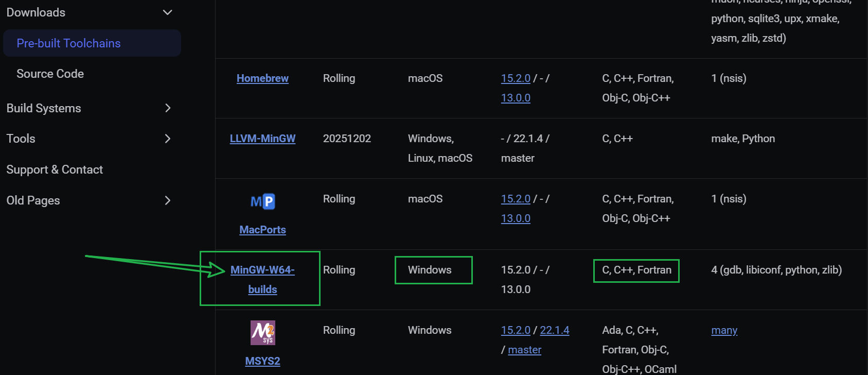The image size is (868, 375).
Task: Select '4 (gdb, libiconf, python, zlib)' cell
Action: pyautogui.click(x=776, y=270)
